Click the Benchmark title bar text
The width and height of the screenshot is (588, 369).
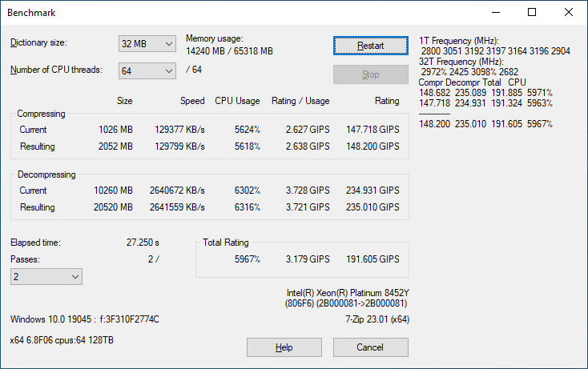tap(33, 13)
